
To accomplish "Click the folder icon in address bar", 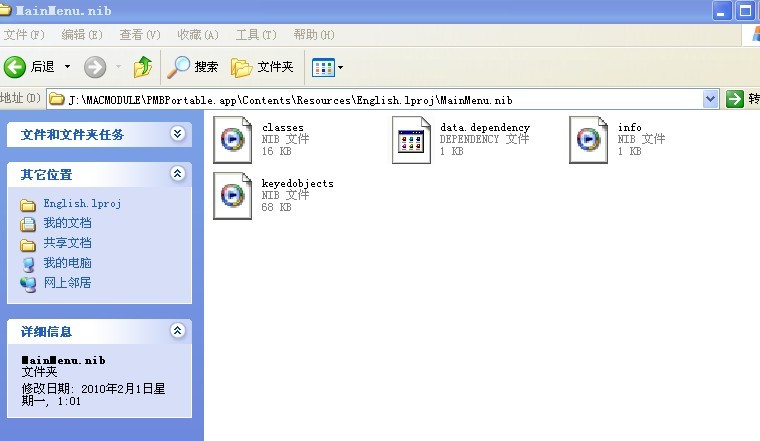I will [x=57, y=99].
